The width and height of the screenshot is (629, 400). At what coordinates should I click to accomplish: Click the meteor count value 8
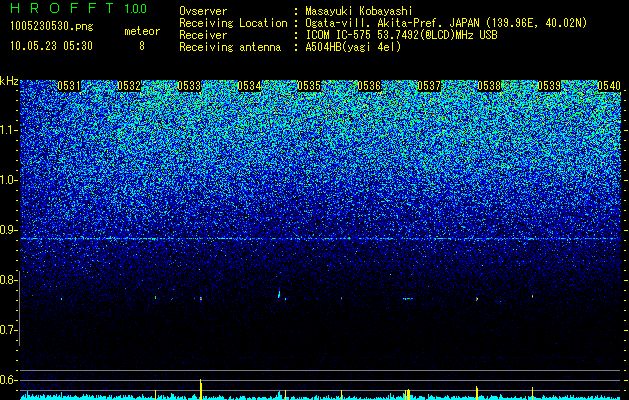point(142,46)
